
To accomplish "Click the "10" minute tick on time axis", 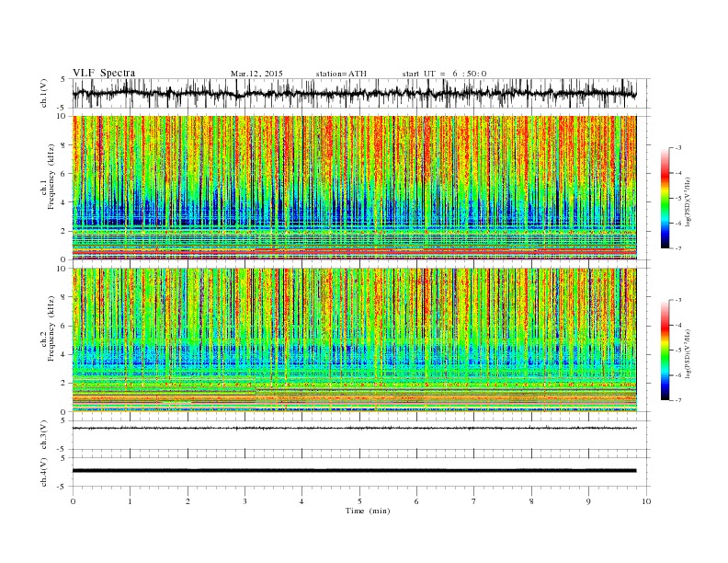I will click(646, 501).
